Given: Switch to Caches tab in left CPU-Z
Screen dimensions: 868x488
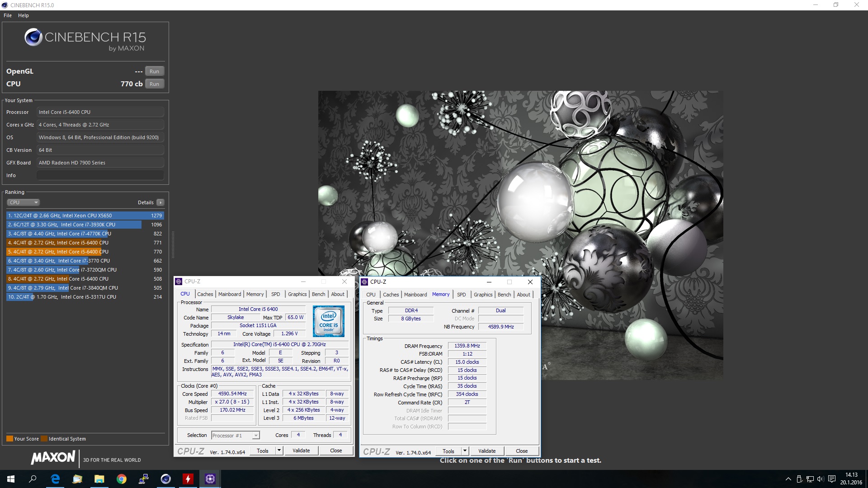Looking at the screenshot, I should [205, 294].
